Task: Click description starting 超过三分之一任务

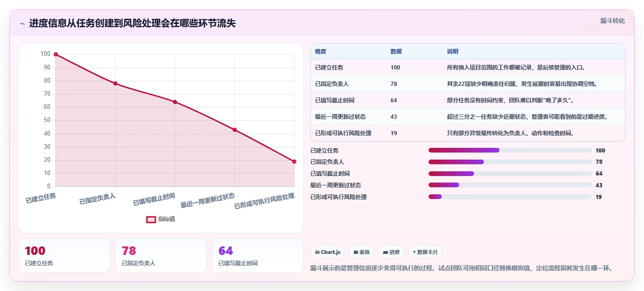Action: 528,117
